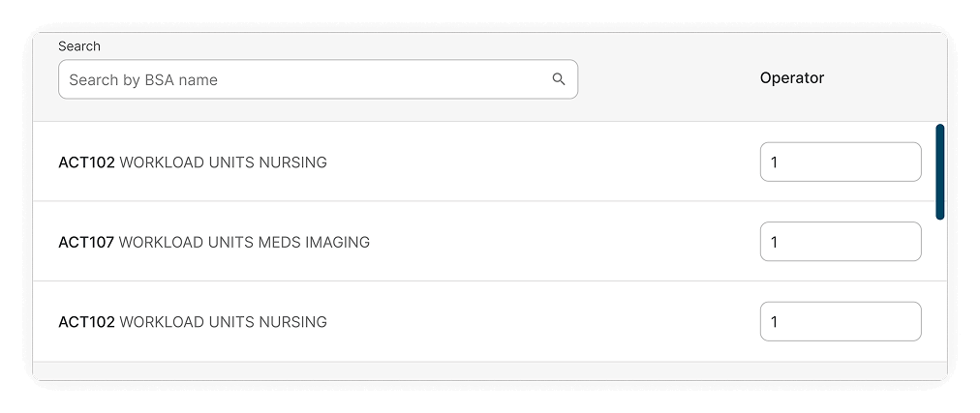Select the ACT107 code text
Screen dimensions: 980x413
86,242
